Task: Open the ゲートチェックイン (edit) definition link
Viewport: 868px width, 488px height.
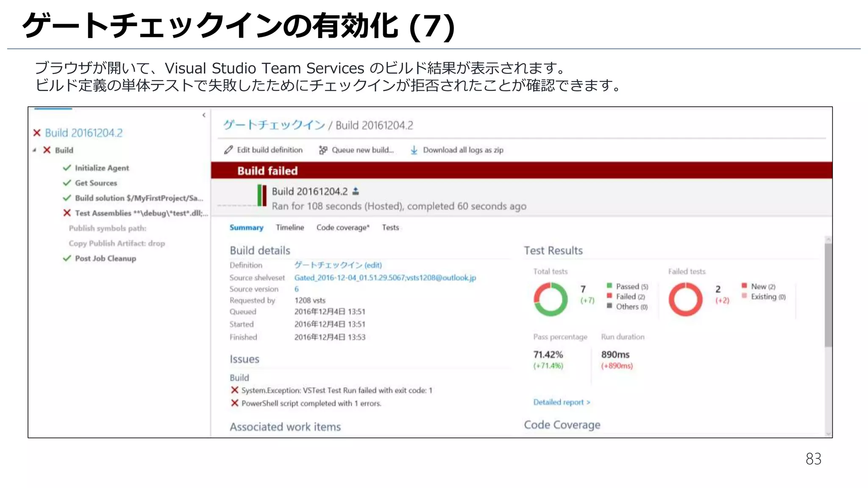Action: click(338, 265)
